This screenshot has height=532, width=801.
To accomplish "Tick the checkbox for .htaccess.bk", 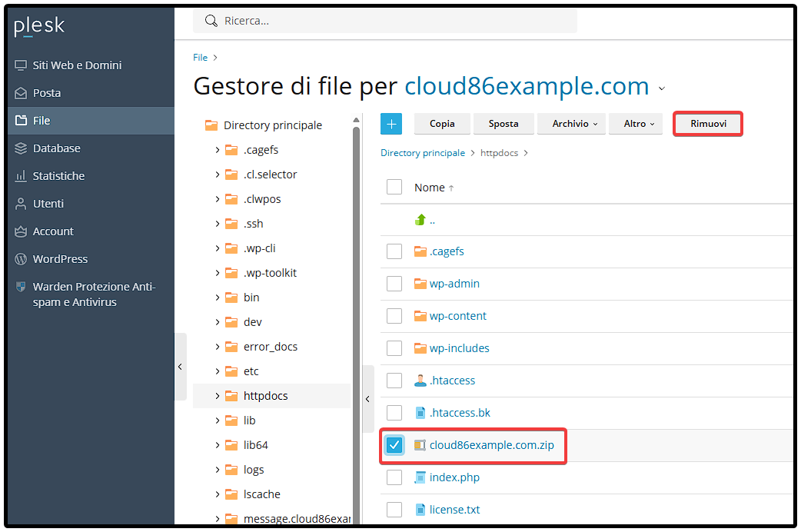I will click(394, 412).
